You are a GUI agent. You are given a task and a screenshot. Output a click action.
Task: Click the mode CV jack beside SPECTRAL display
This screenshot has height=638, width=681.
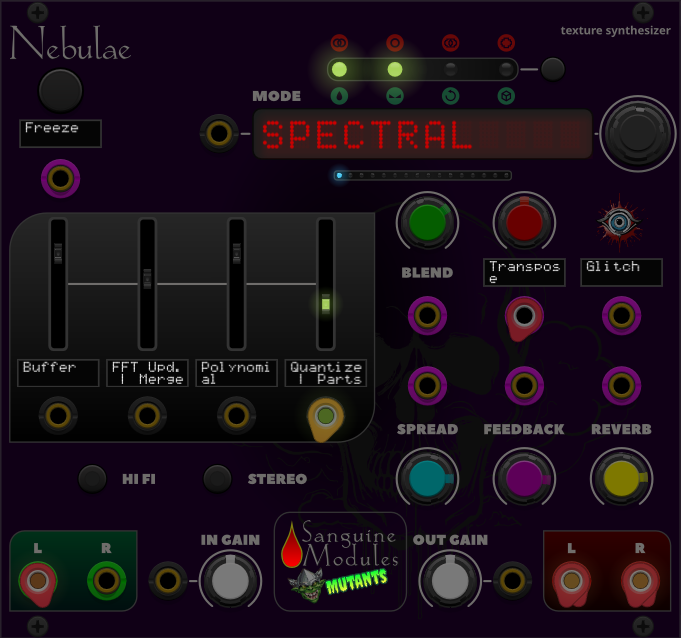pos(219,133)
